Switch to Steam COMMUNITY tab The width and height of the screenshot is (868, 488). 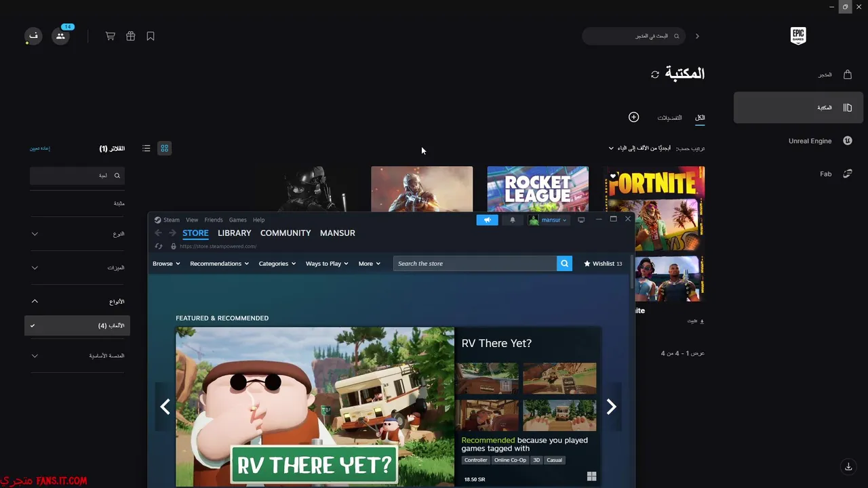point(285,233)
